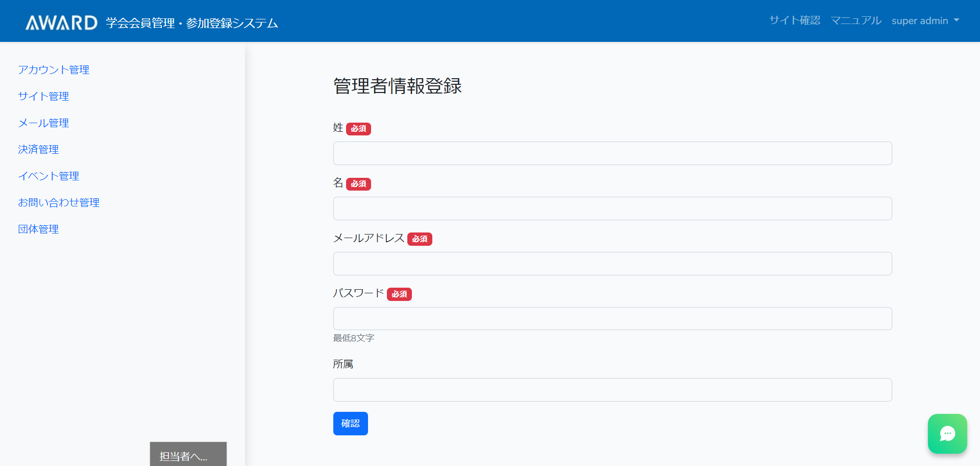980x466 pixels.
Task: Click the 必須 badge next to パスワード
Action: [x=399, y=294]
